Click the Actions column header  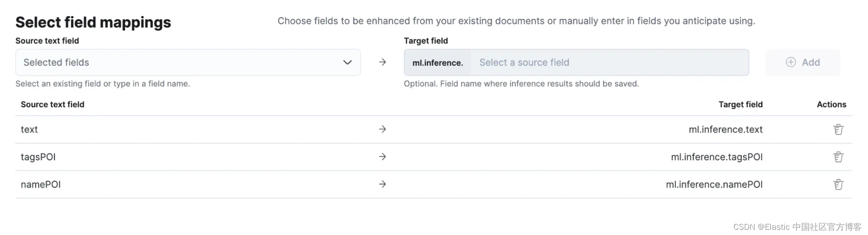831,105
